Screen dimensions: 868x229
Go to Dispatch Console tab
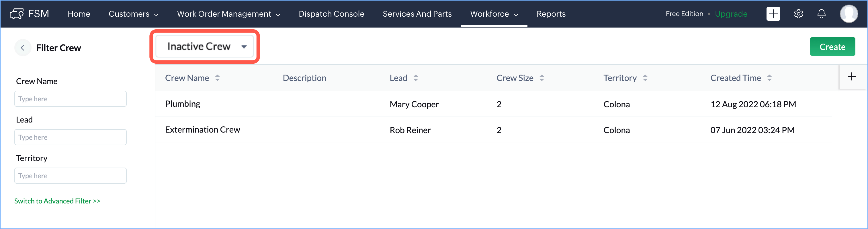point(331,14)
